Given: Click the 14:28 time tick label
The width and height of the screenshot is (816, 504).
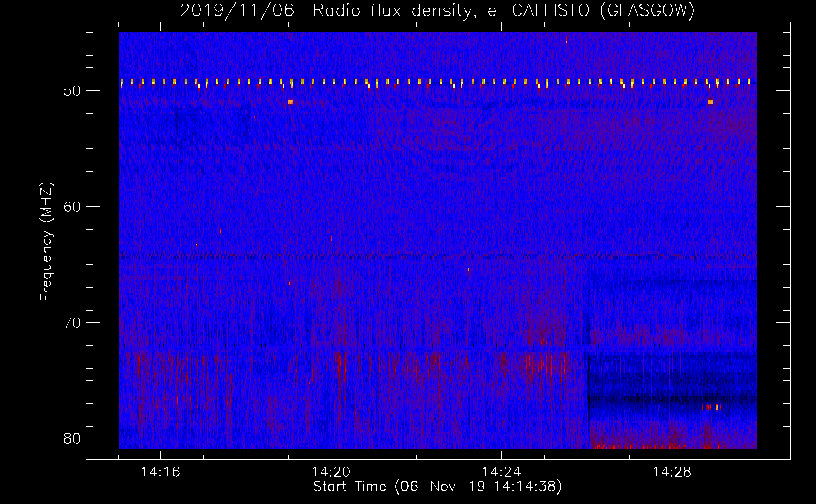Looking at the screenshot, I should point(672,472).
